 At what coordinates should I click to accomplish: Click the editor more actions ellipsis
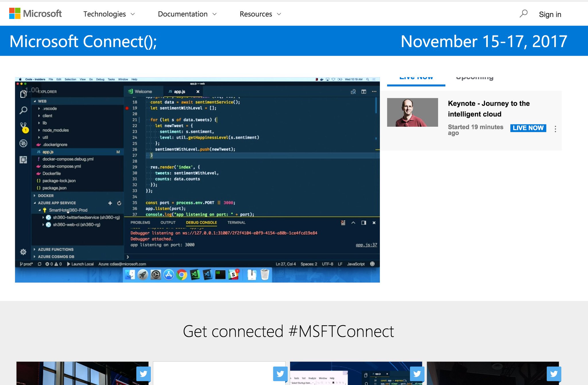coord(374,92)
